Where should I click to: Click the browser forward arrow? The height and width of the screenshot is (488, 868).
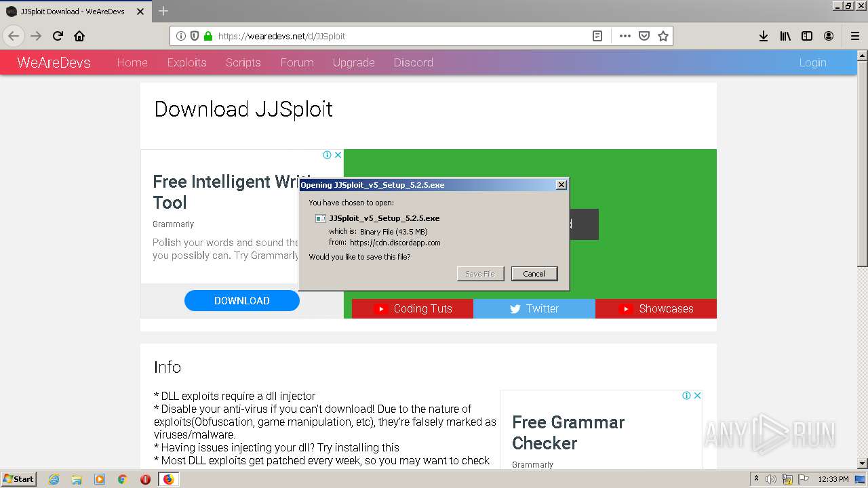click(36, 36)
